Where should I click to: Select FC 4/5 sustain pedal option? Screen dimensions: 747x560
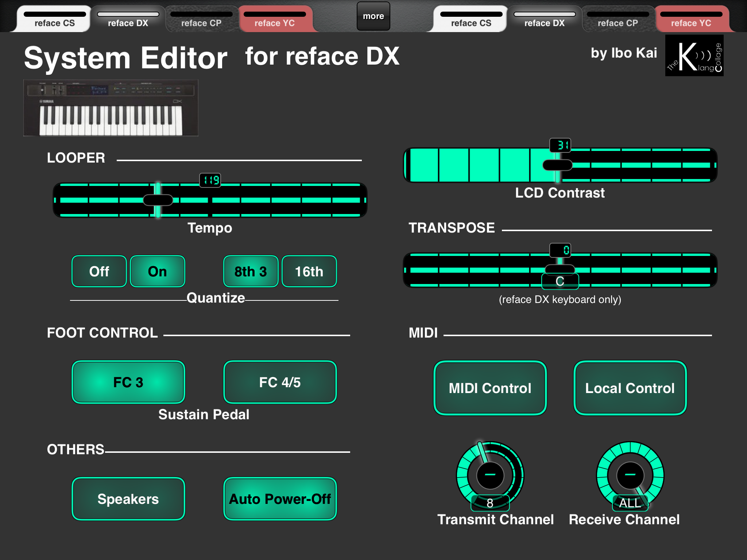pos(280,382)
